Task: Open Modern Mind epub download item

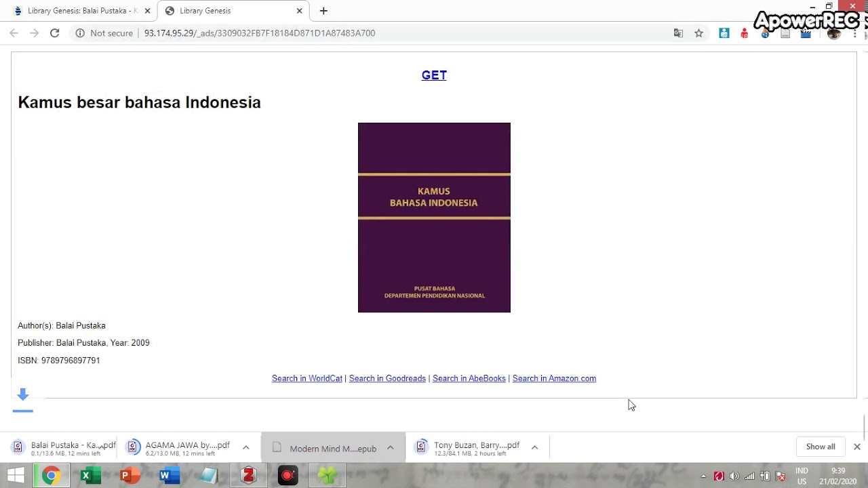Action: [324, 448]
